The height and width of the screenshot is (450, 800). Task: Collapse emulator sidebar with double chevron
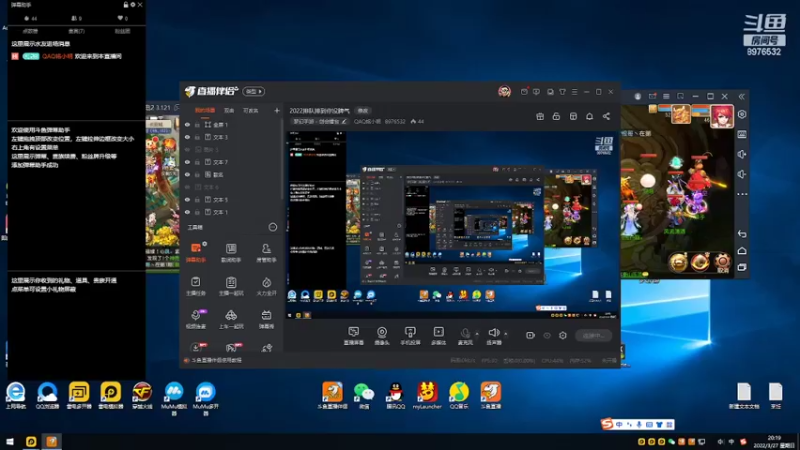pyautogui.click(x=742, y=96)
